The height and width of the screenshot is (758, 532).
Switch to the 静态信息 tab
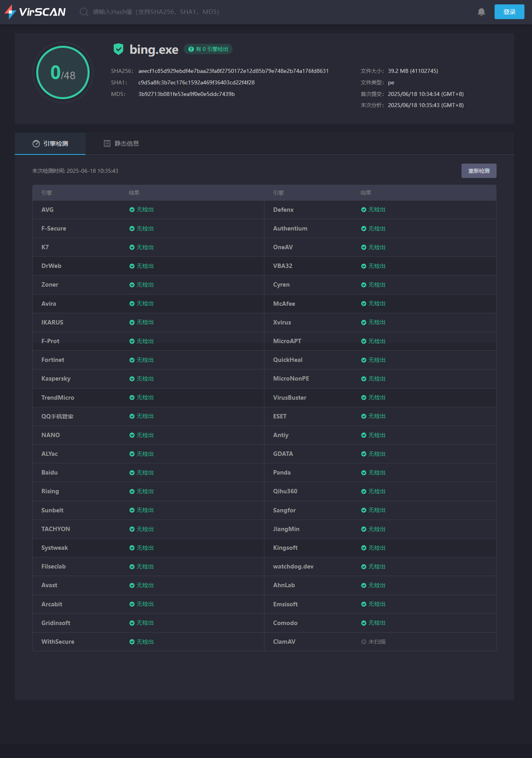tap(121, 144)
